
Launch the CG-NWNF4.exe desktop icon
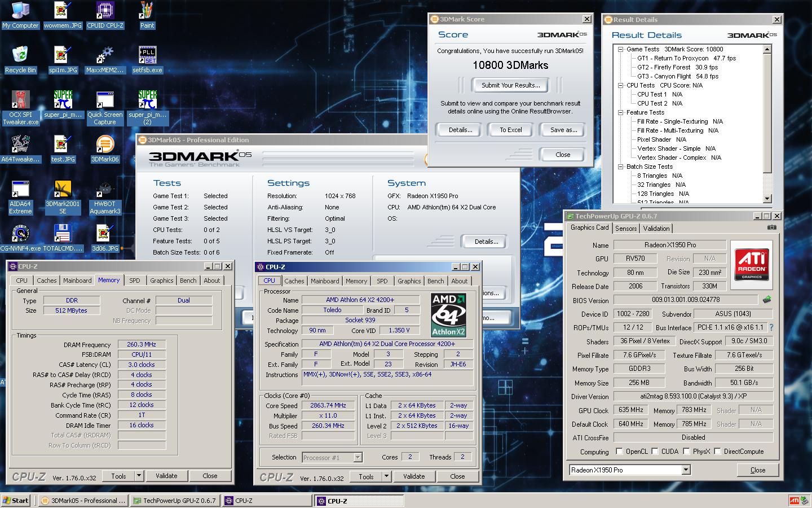click(x=20, y=238)
